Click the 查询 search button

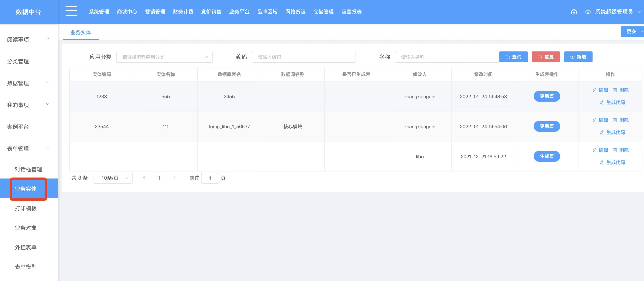pos(513,57)
